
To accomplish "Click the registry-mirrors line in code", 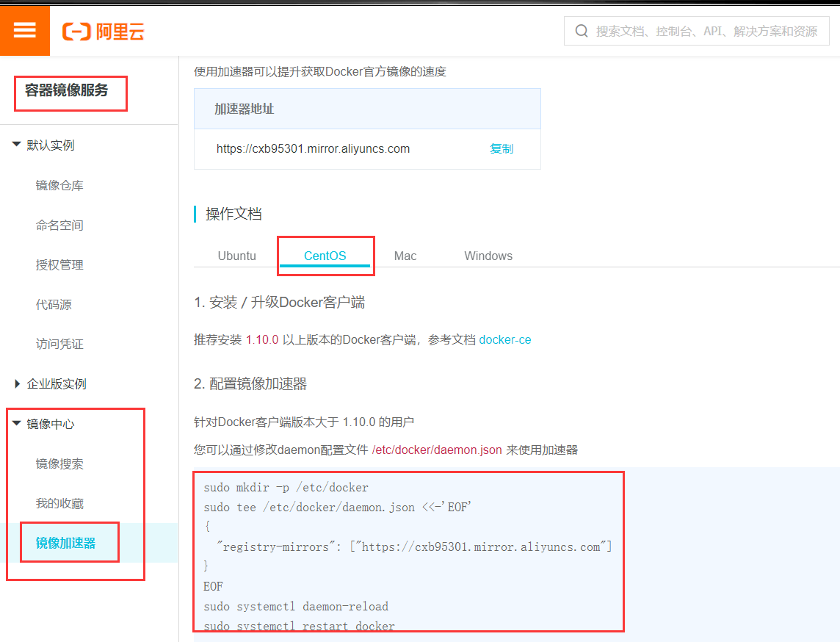I will pyautogui.click(x=413, y=547).
